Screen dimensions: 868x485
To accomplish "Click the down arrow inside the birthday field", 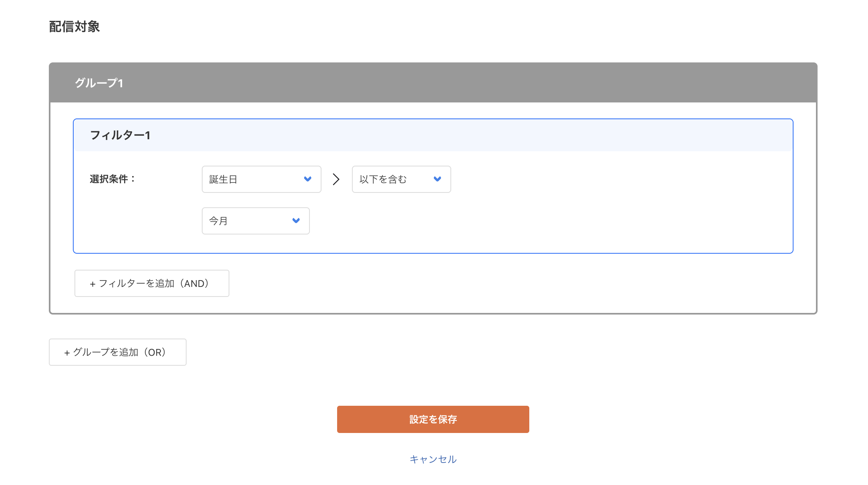I will click(307, 179).
